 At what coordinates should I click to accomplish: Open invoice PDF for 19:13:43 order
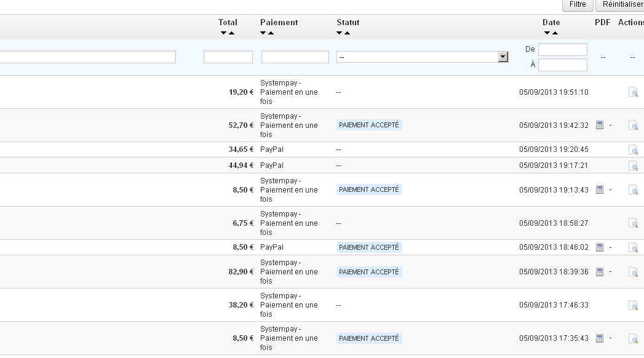pyautogui.click(x=600, y=189)
